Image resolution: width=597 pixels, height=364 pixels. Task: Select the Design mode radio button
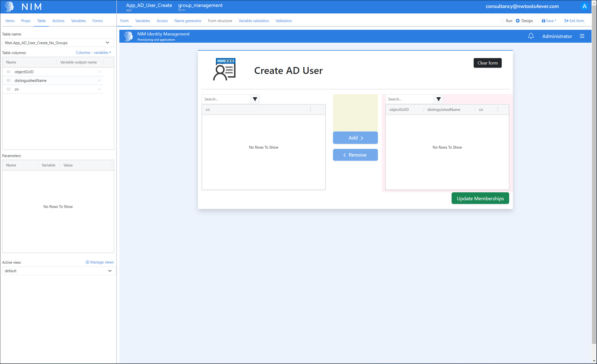coord(518,21)
